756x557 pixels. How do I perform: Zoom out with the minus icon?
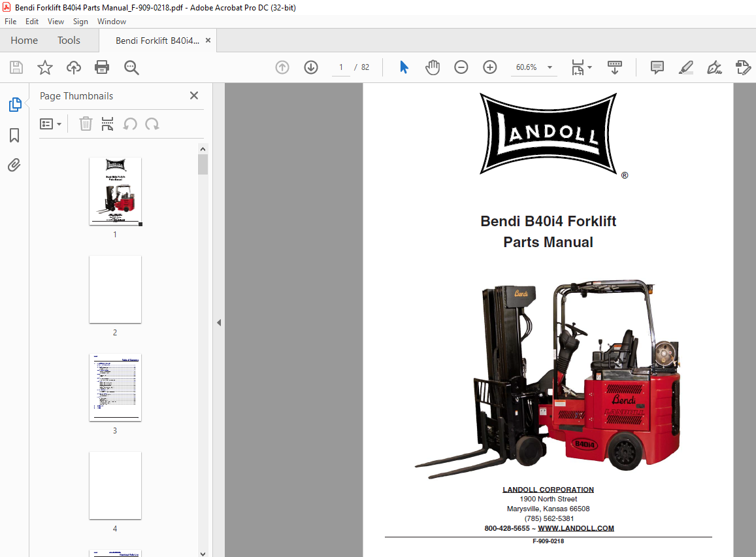click(461, 67)
